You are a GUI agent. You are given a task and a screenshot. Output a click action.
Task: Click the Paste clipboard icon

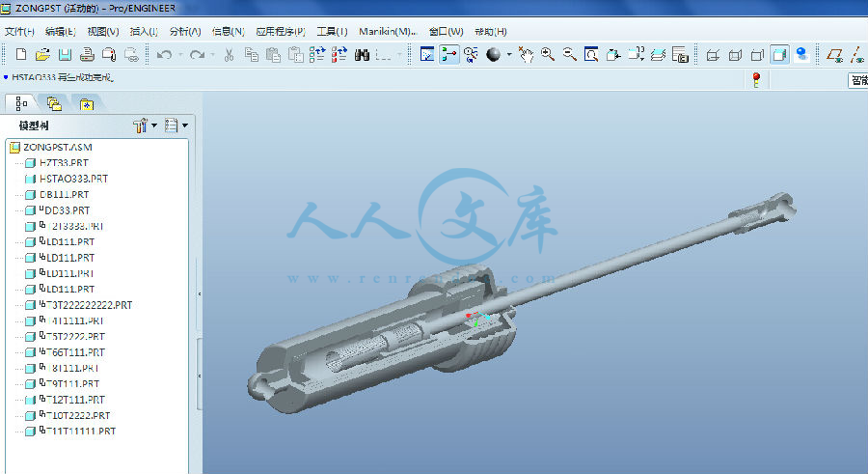(x=273, y=54)
